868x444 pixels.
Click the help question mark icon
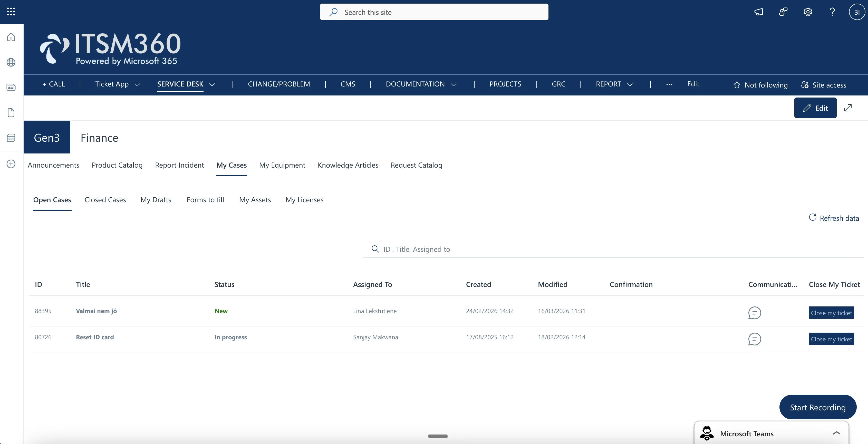coord(832,12)
